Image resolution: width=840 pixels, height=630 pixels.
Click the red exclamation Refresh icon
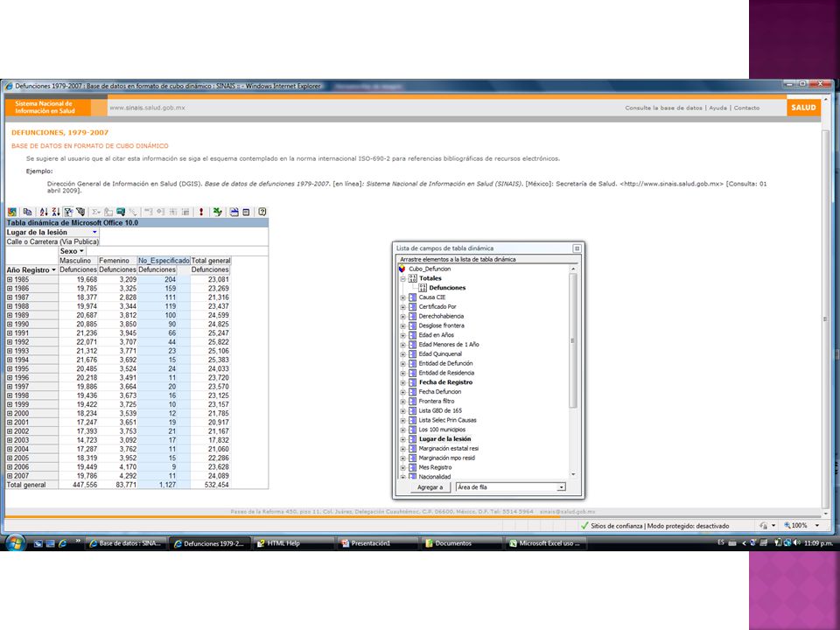(x=201, y=212)
